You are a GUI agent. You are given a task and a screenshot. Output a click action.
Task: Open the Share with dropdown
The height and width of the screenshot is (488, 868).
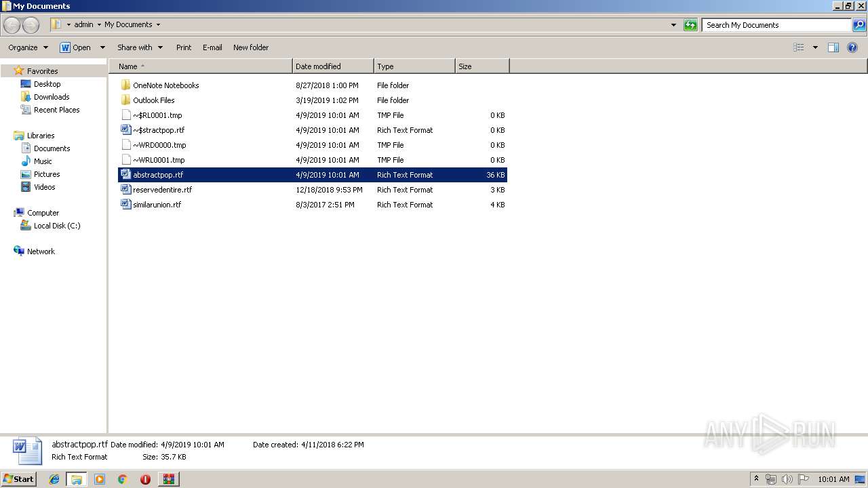(x=140, y=47)
